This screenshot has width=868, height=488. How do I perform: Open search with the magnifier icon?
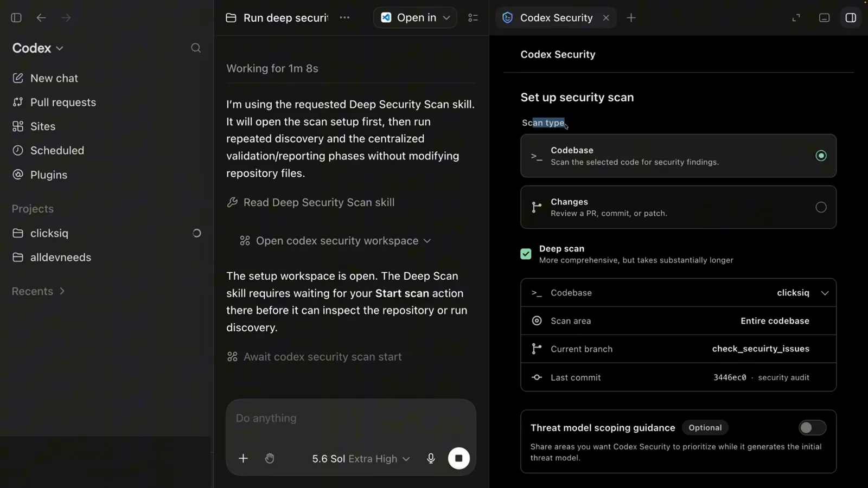point(196,48)
